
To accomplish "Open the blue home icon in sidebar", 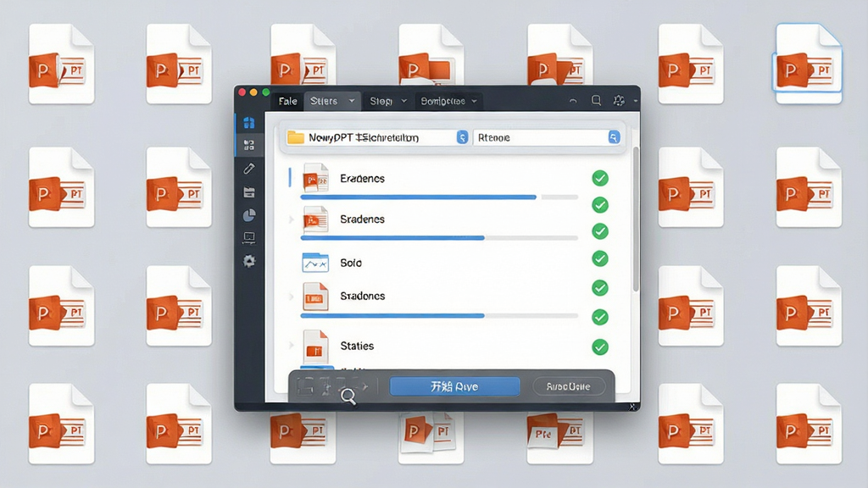I will [249, 123].
